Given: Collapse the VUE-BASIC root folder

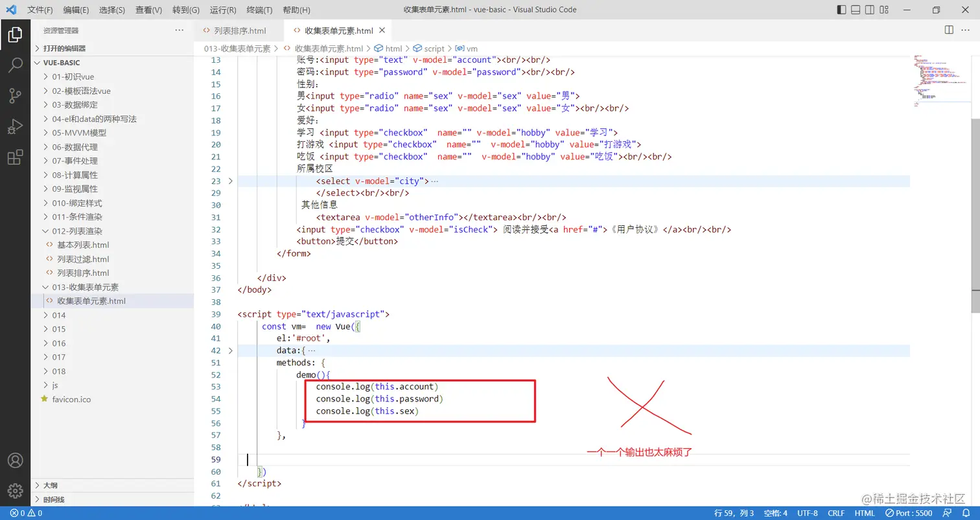Looking at the screenshot, I should pos(112,63).
